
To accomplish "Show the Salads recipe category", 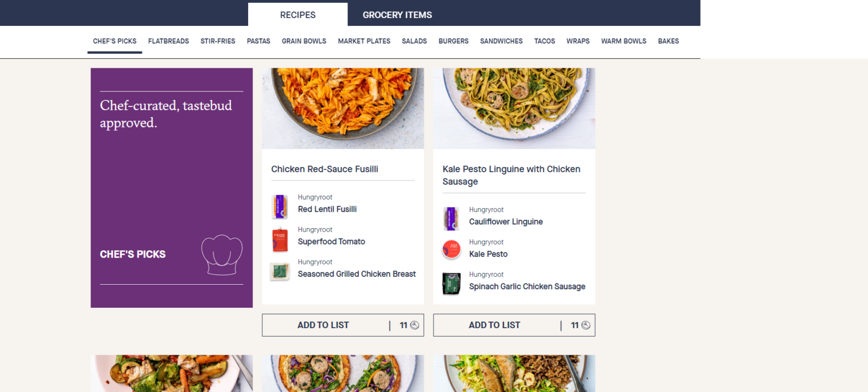I will (x=414, y=41).
